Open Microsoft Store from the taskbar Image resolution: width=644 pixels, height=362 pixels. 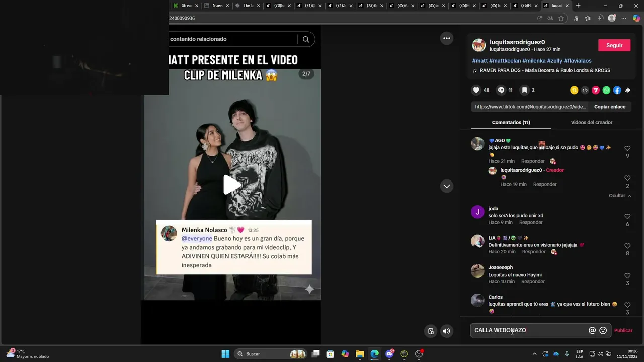click(330, 354)
